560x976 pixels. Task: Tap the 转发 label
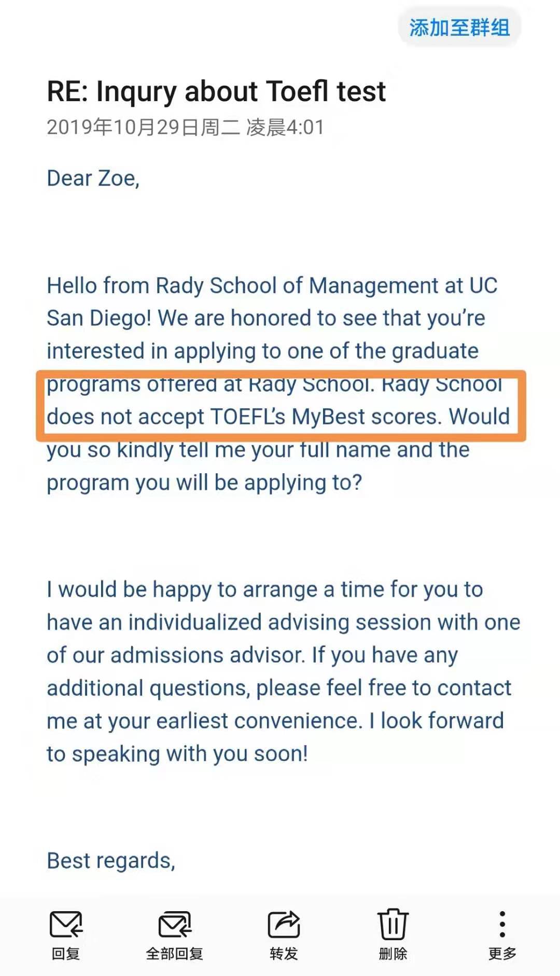[x=284, y=954]
